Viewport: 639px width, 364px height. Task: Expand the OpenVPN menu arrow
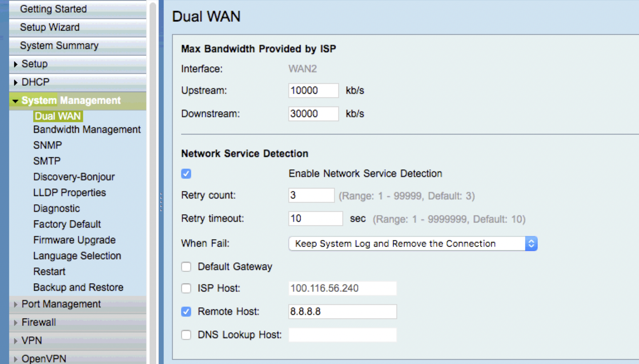click(x=16, y=359)
